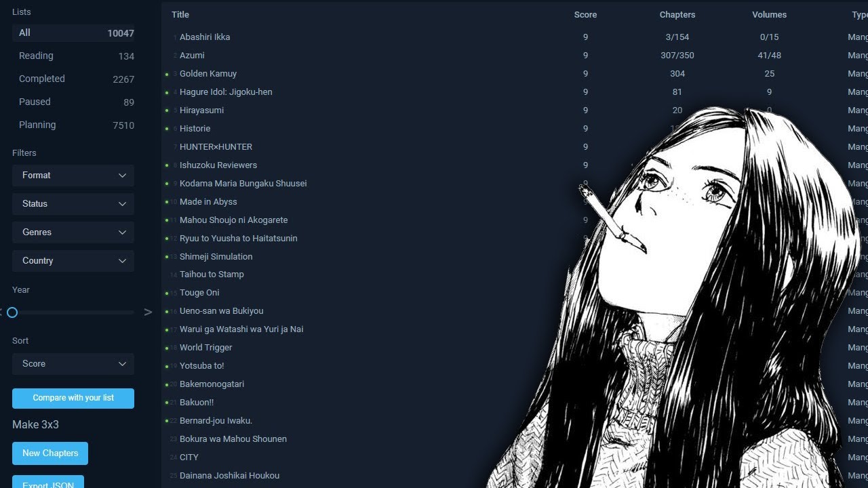This screenshot has width=868, height=488.
Task: Open Mahou Shoujo ni Akogarete entry
Action: point(234,220)
